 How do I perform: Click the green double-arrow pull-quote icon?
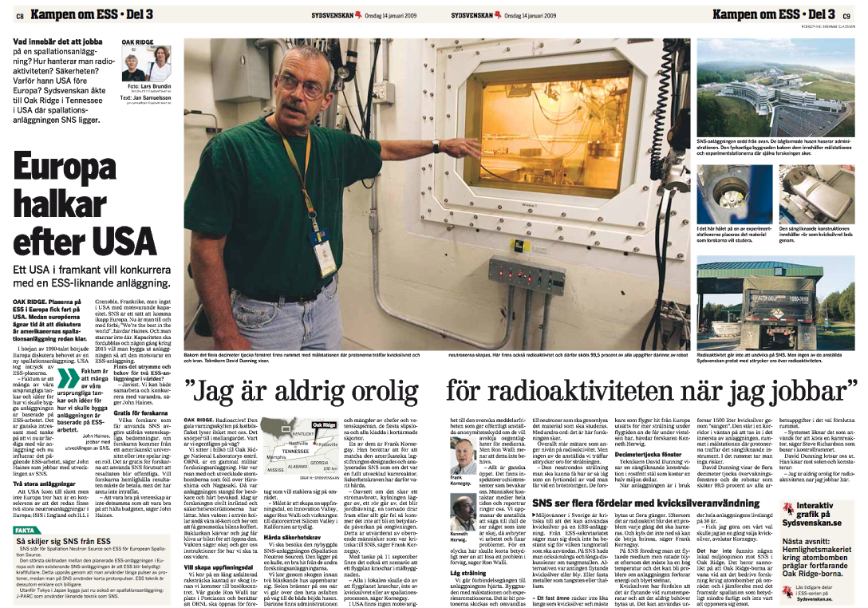pyautogui.click(x=69, y=378)
